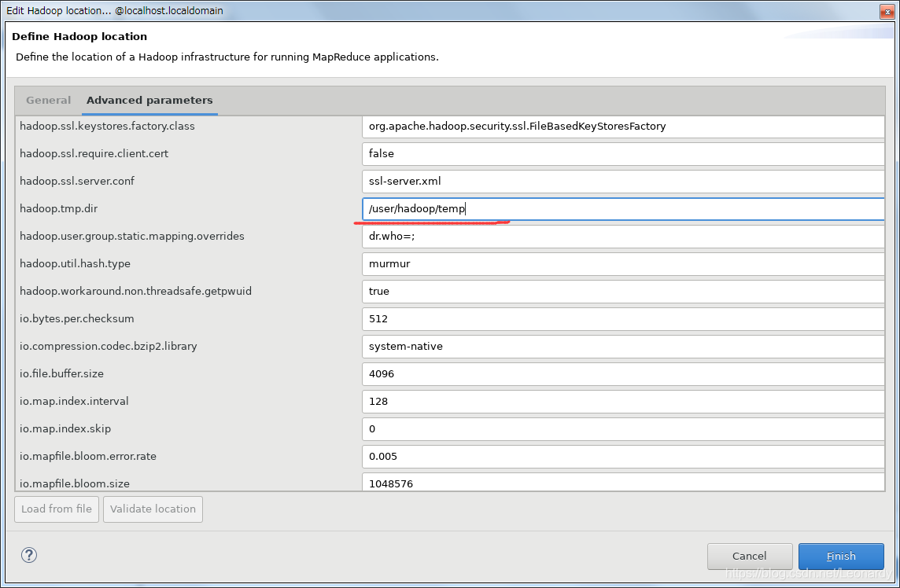
Task: Click the Load from file button
Action: tap(56, 509)
